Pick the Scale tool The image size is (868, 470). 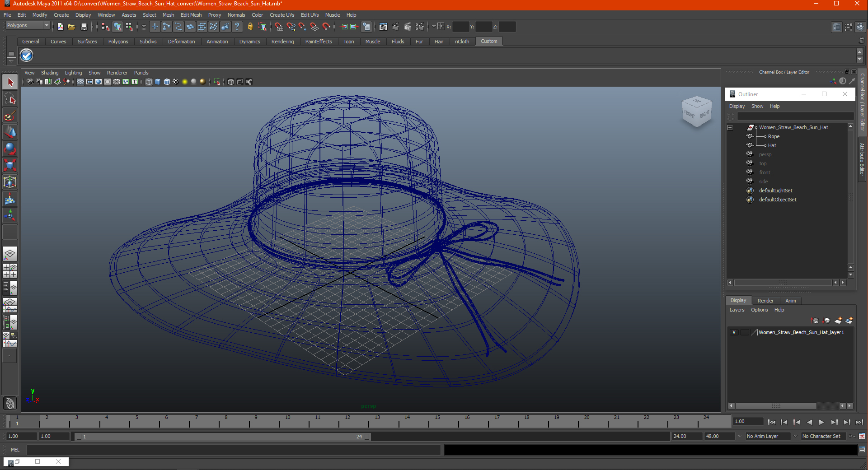click(10, 165)
